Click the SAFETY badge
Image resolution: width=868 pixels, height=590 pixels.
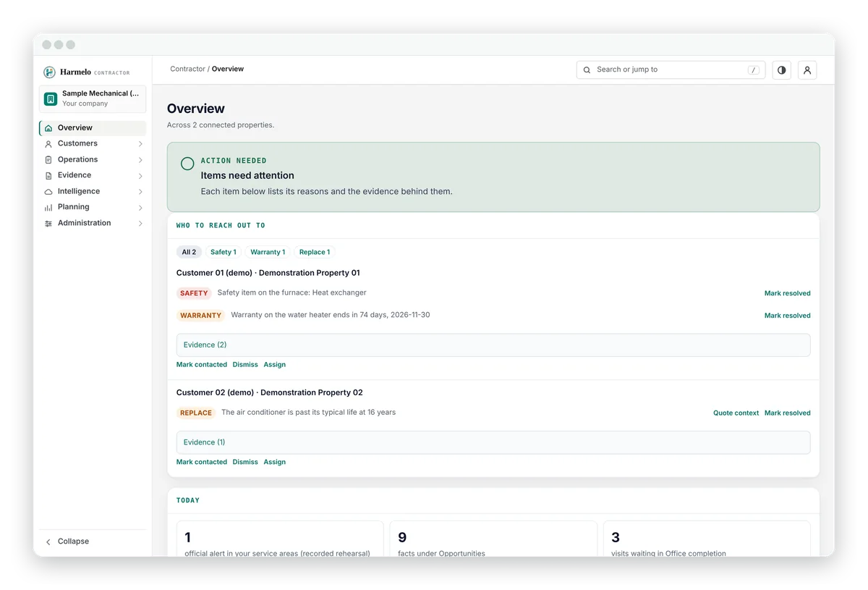pos(194,293)
